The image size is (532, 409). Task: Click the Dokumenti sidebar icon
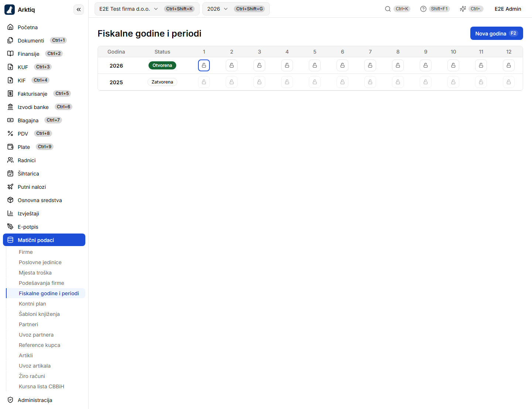tap(10, 40)
